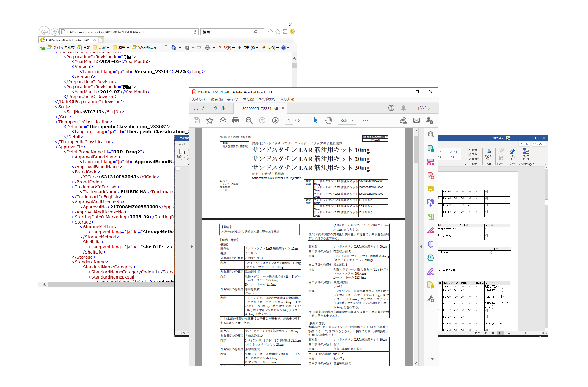Collapse the Acrobat right tools pane arrow
The height and width of the screenshot is (387, 588).
431,359
